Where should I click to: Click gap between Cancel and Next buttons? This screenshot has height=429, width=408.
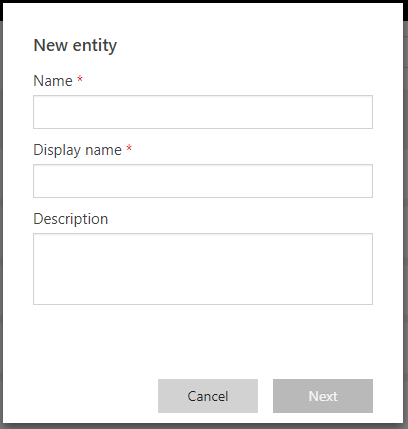265,396
